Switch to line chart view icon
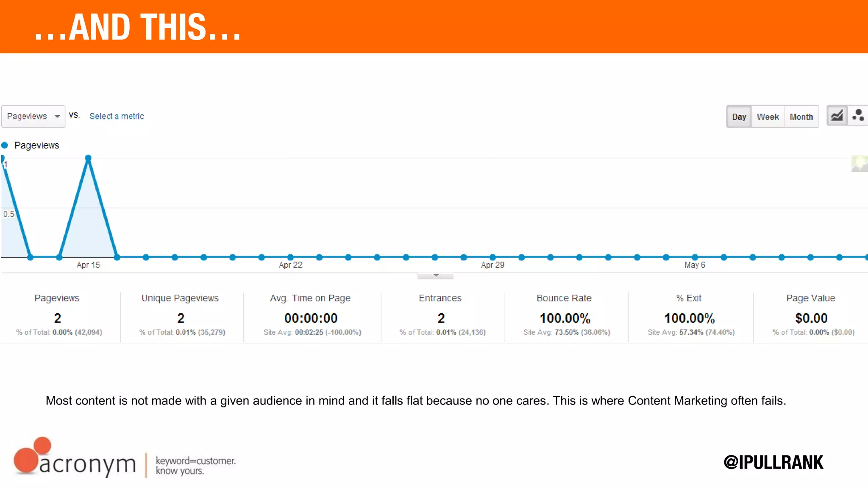Image resolution: width=868 pixels, height=488 pixels. pos(837,116)
